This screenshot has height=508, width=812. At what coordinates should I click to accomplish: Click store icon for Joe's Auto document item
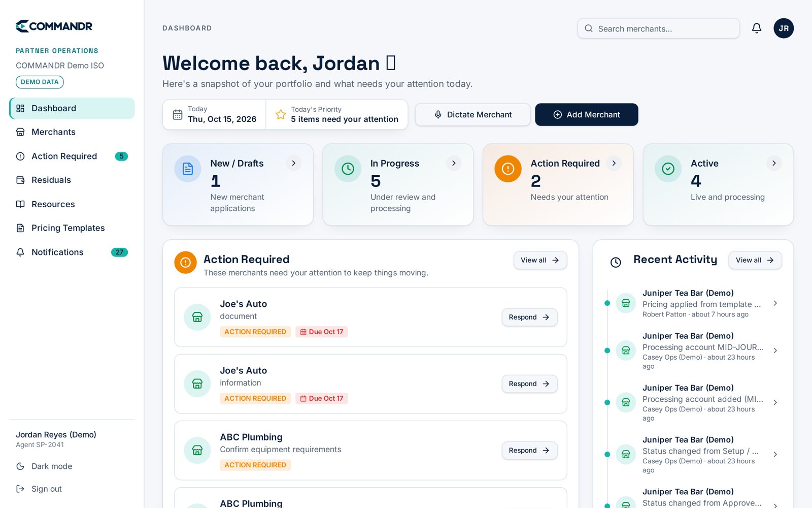[x=197, y=317]
